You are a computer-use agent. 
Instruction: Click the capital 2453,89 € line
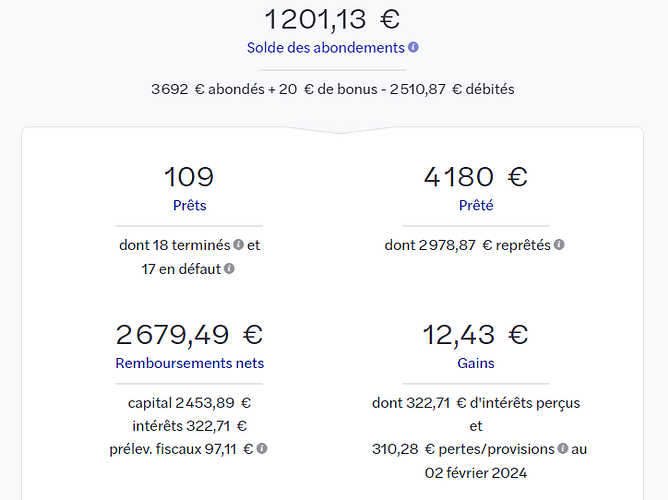pos(189,403)
